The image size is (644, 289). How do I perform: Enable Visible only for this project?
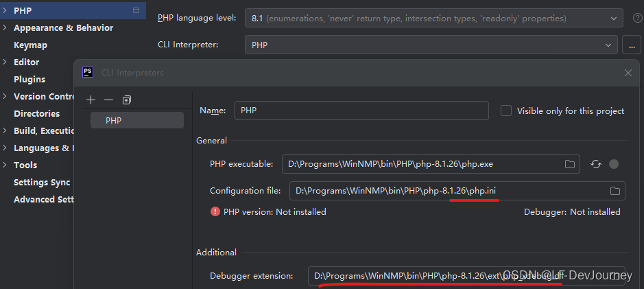point(506,111)
